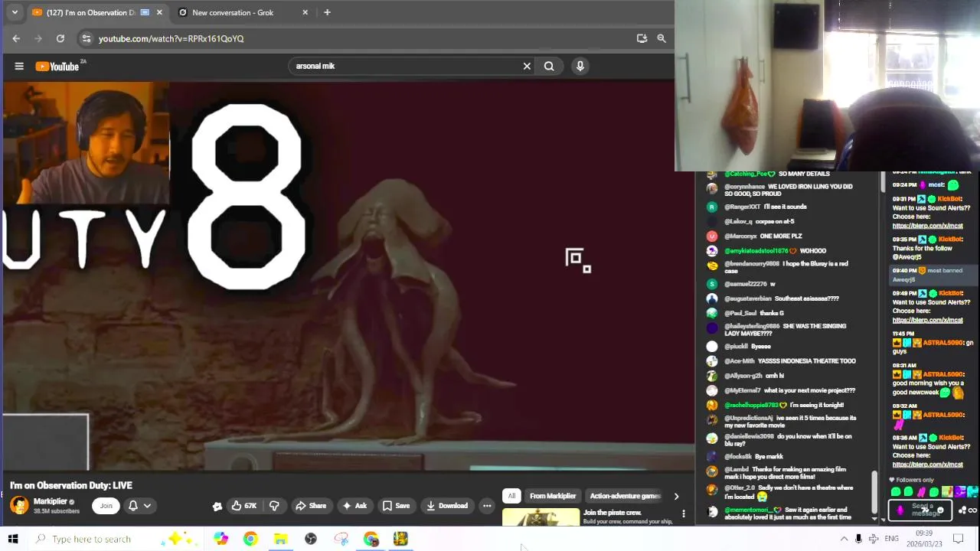
Task: Open OBS Studio from the taskbar
Action: [311, 539]
